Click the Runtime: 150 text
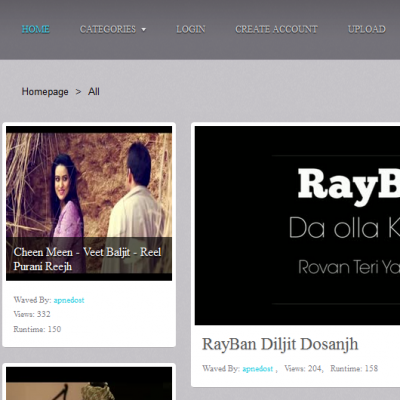 37,329
